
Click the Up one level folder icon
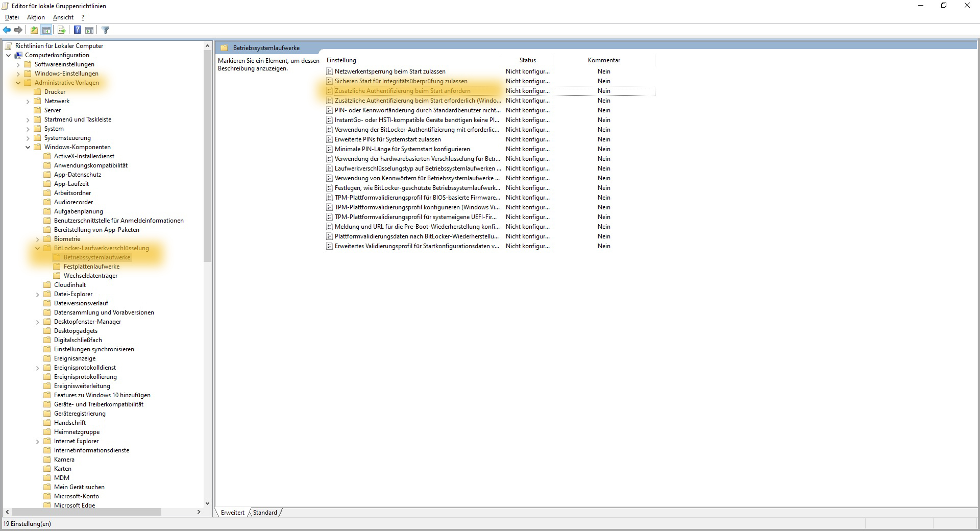(34, 30)
